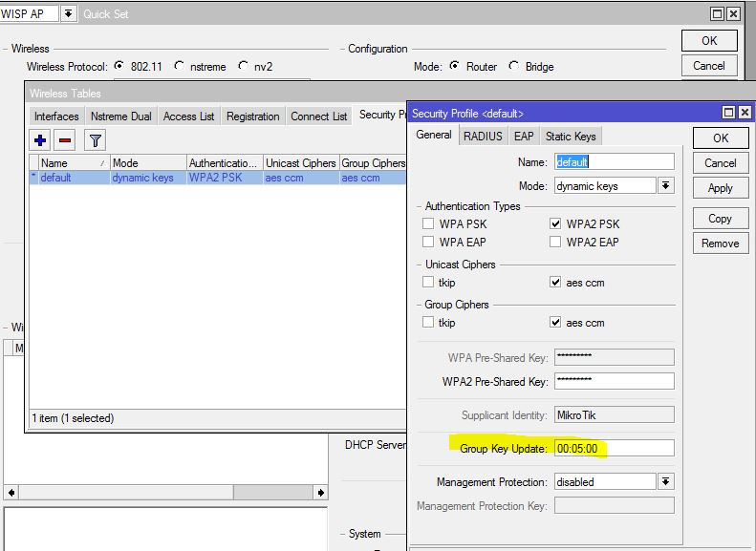
Task: Open the WISP AP quick set dropdown
Action: click(x=69, y=14)
